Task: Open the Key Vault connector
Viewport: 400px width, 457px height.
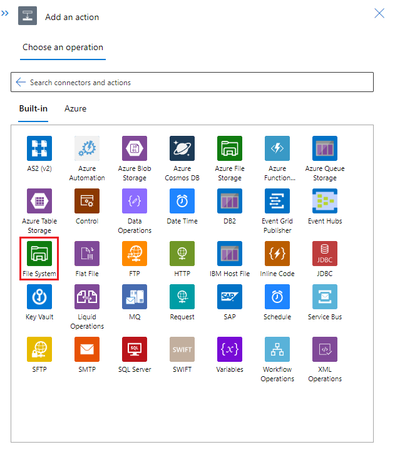Action: pos(39,297)
